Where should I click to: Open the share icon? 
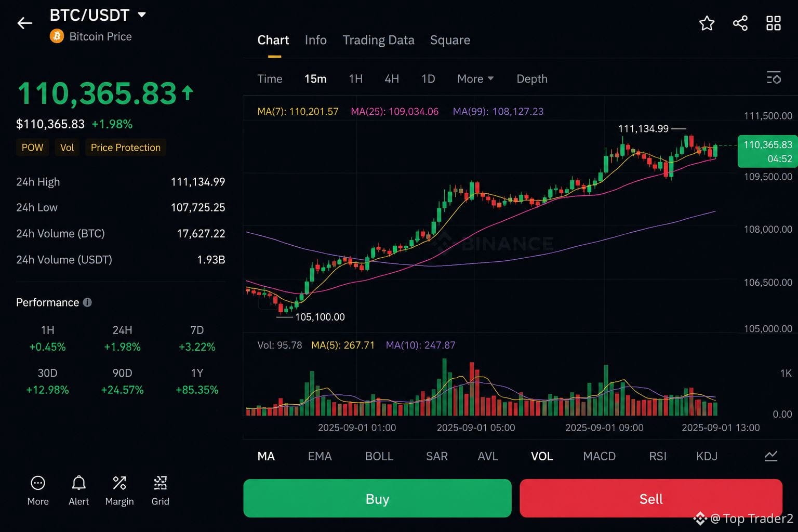[x=740, y=23]
